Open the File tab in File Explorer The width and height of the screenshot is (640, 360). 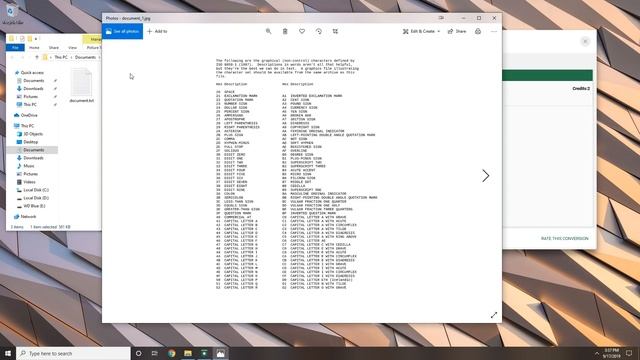coord(16,48)
